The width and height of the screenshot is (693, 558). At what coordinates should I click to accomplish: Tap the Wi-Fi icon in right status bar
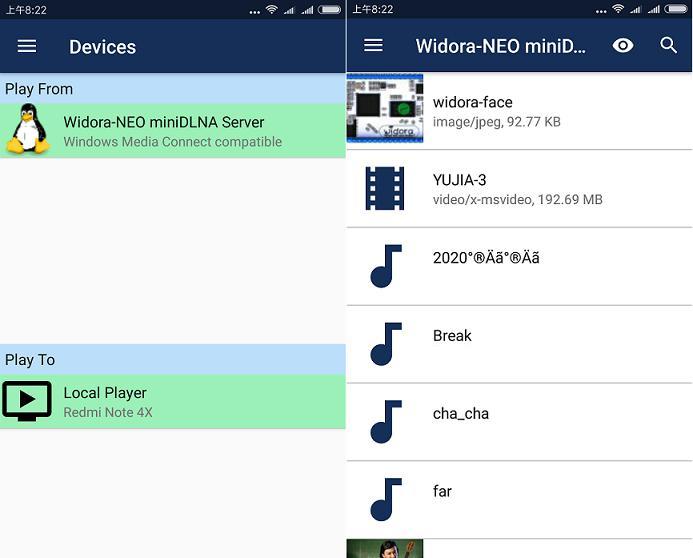coord(617,9)
